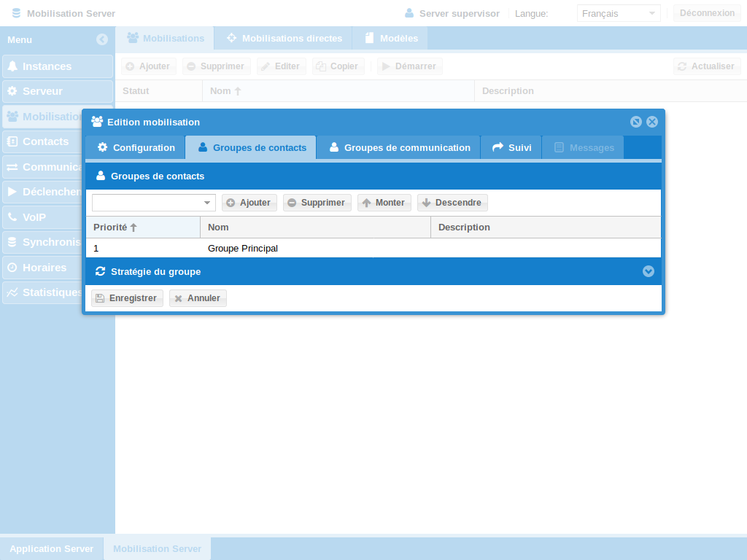Select the Mobilisations tab in the background

click(x=165, y=38)
